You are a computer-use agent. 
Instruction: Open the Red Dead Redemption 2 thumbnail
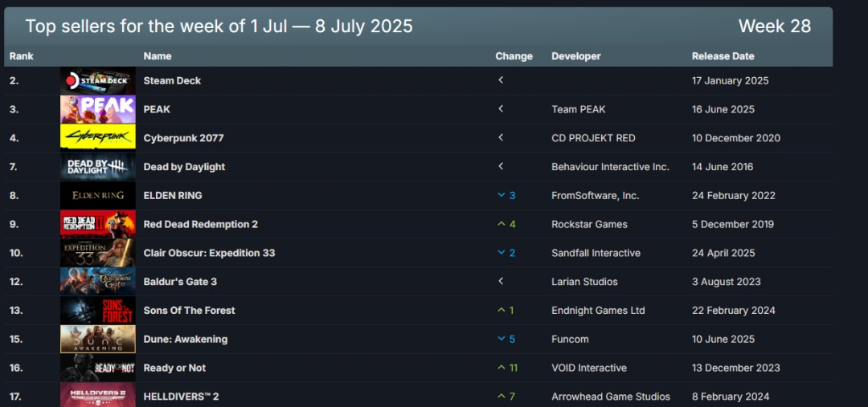[97, 224]
